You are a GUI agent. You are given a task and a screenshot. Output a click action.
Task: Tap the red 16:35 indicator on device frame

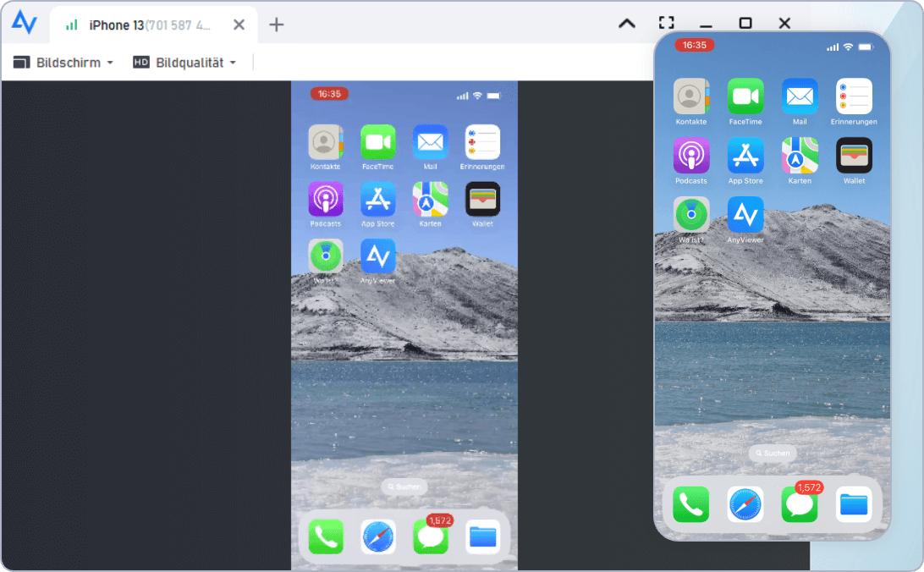(694, 46)
